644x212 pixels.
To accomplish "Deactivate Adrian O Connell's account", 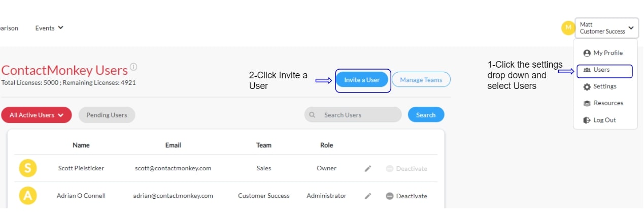I will click(x=406, y=196).
